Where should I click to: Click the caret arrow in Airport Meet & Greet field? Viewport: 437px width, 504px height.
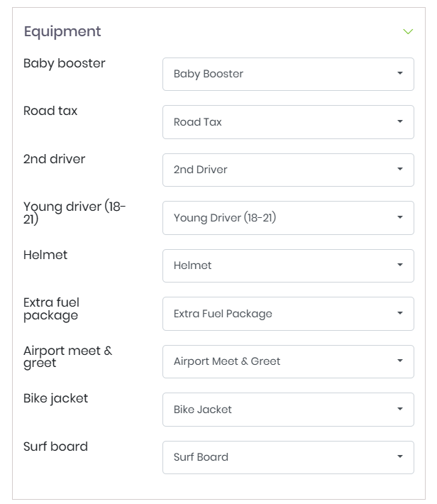pyautogui.click(x=400, y=361)
